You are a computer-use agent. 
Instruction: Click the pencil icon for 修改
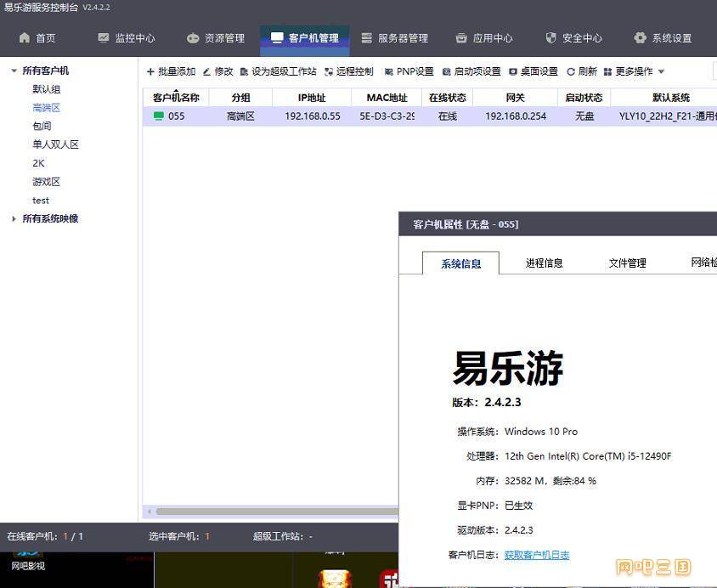(206, 71)
